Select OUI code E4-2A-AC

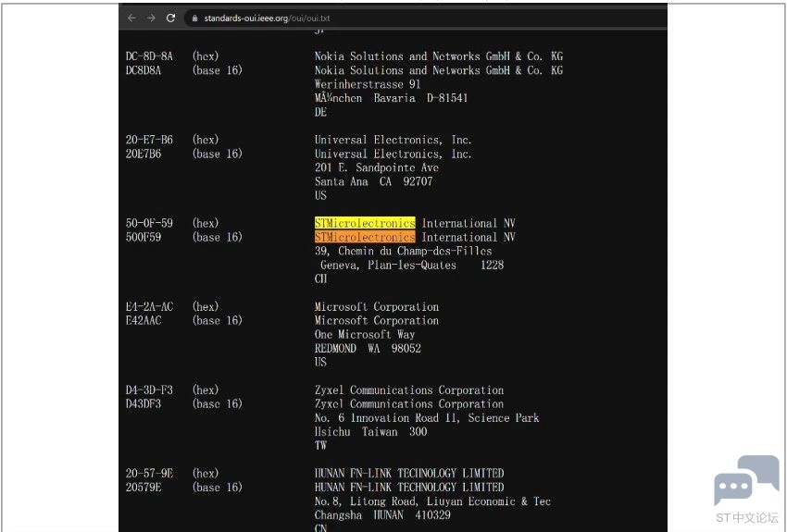149,306
